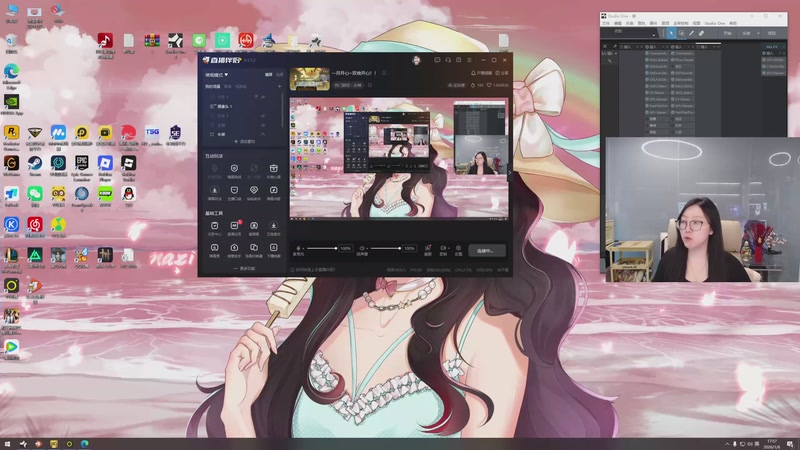Screen dimensions: 800x450
Task: Open notification center on taskbar
Action: coord(790,444)
